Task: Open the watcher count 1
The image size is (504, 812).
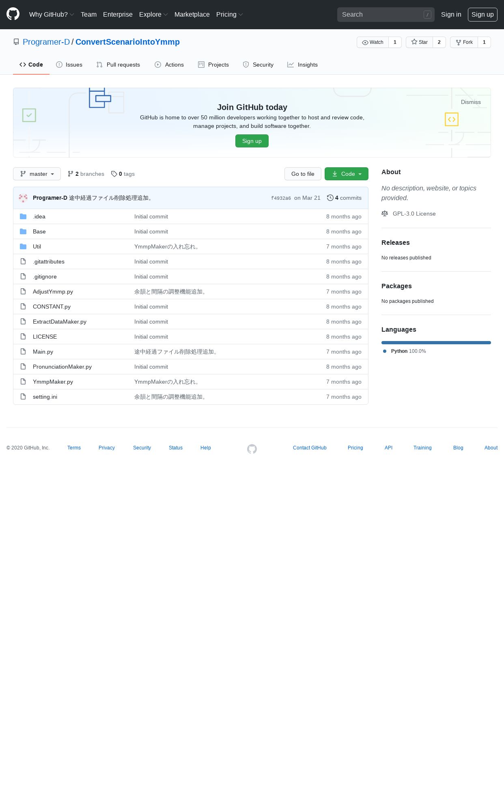Action: coord(395,42)
